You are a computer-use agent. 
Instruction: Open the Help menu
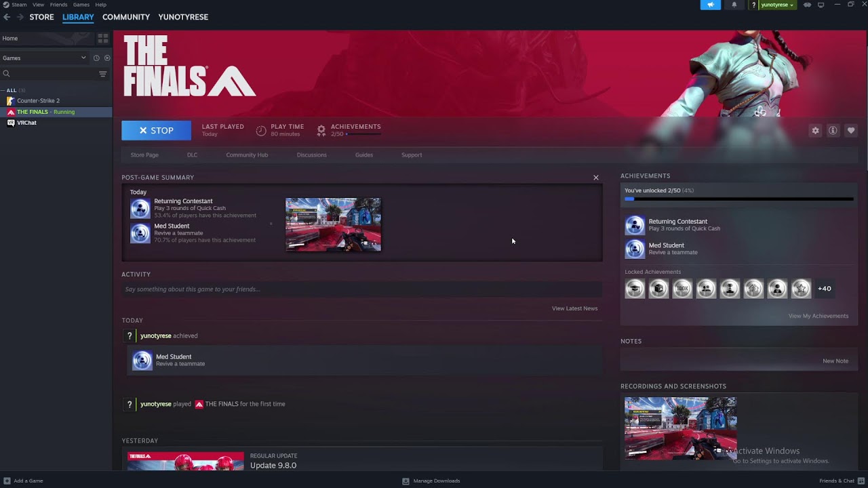100,5
